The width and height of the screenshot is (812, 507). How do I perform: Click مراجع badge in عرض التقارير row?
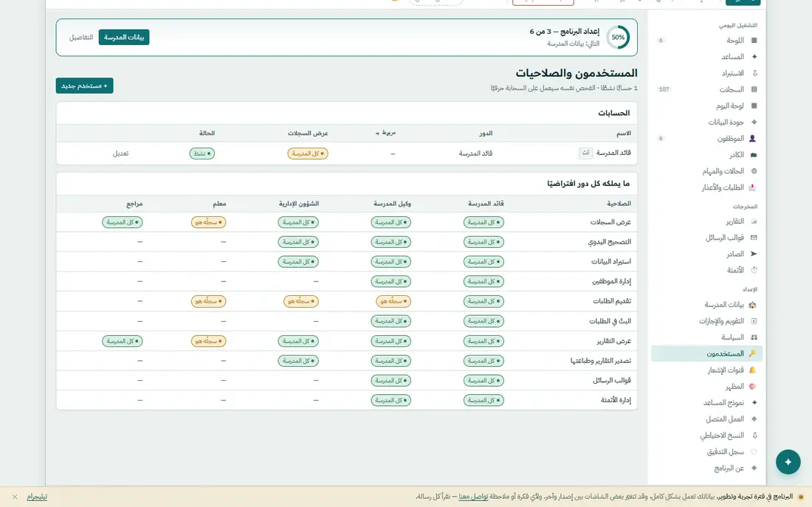coord(123,341)
